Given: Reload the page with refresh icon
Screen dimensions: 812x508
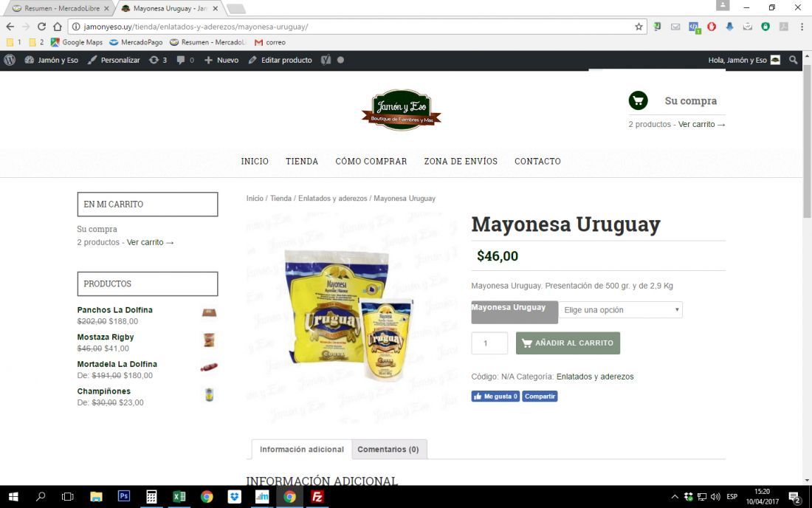Looking at the screenshot, I should tap(41, 27).
